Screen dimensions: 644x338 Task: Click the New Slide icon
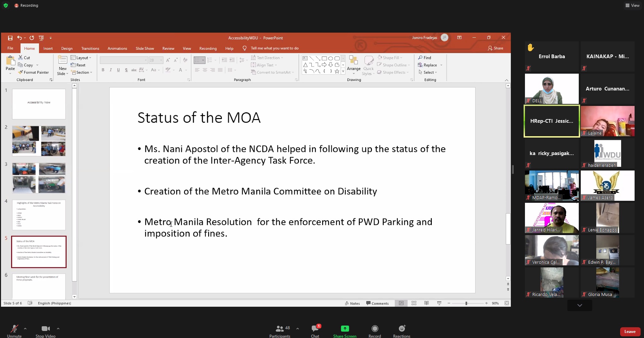[63, 60]
